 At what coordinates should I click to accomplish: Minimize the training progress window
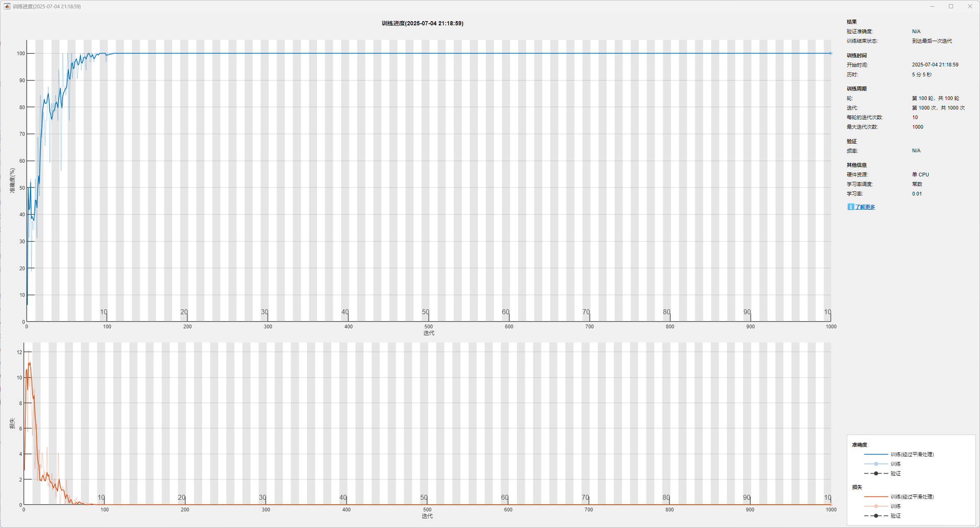(932, 6)
